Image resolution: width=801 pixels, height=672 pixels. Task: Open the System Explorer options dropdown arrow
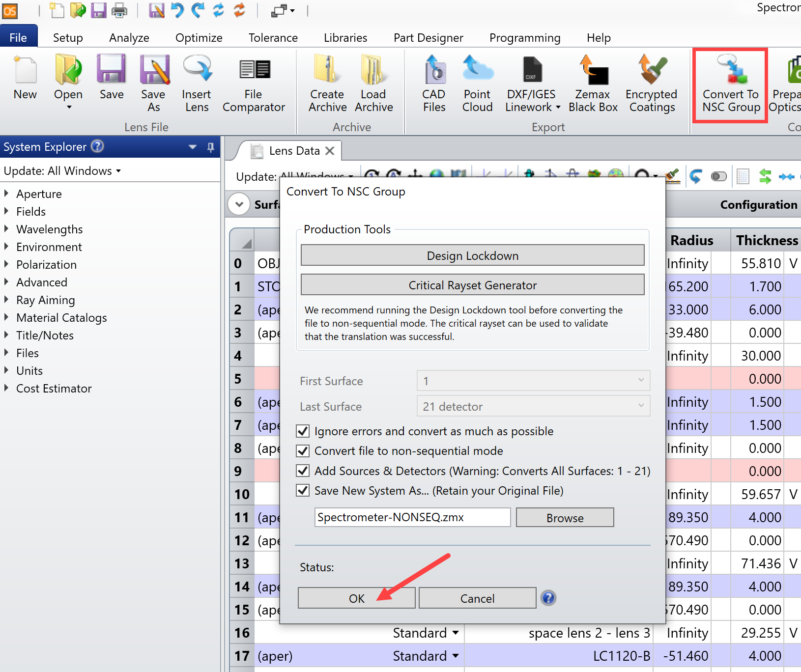pos(193,147)
